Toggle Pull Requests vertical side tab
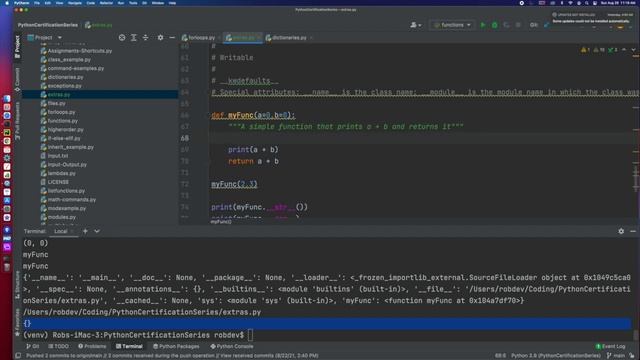 [17, 121]
